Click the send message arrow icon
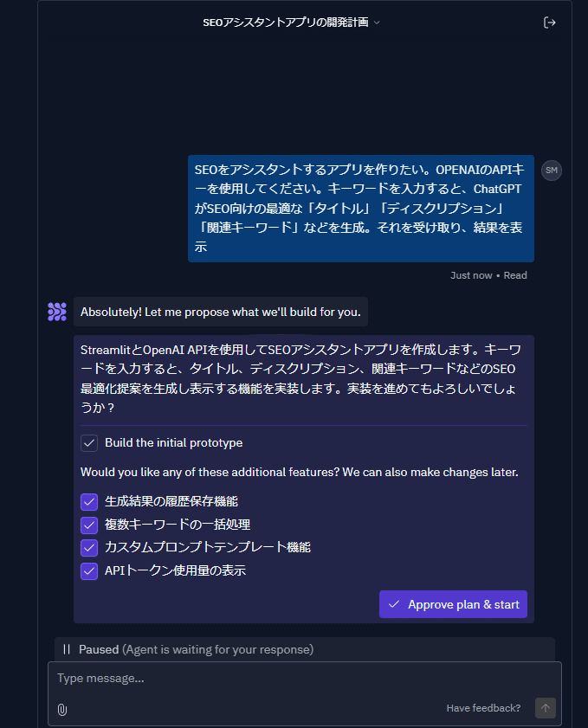The height and width of the screenshot is (728, 588). pyautogui.click(x=545, y=707)
